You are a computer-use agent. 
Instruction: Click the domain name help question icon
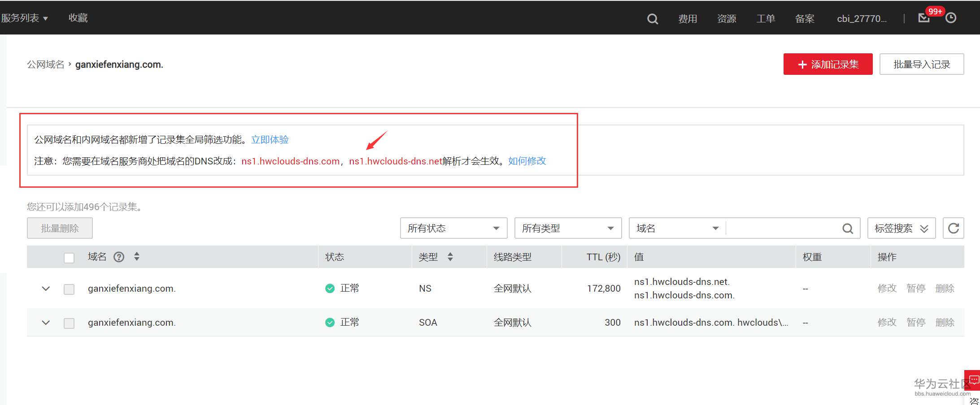tap(119, 257)
